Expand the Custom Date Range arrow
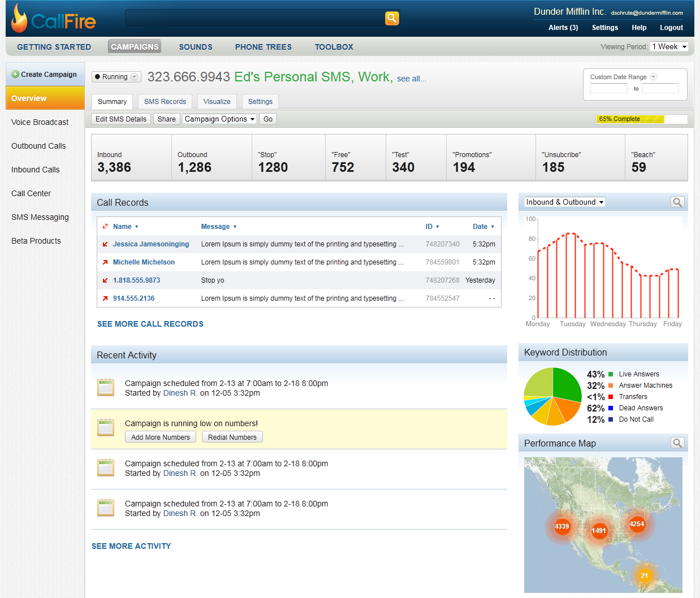Image resolution: width=700 pixels, height=598 pixels. pos(653,77)
